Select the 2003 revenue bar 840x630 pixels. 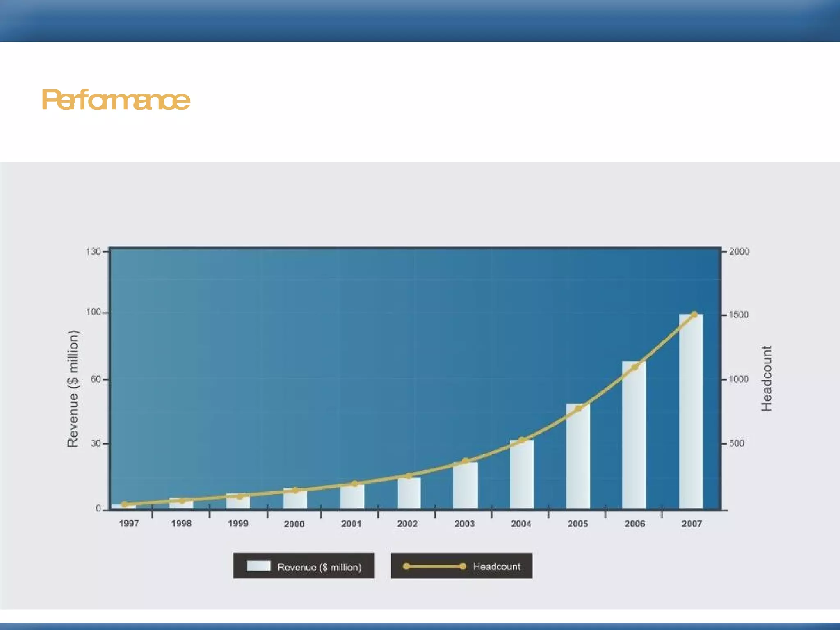465,487
